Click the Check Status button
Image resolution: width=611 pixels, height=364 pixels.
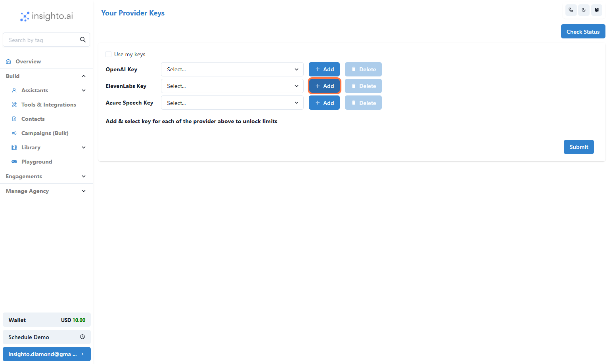coord(583,31)
